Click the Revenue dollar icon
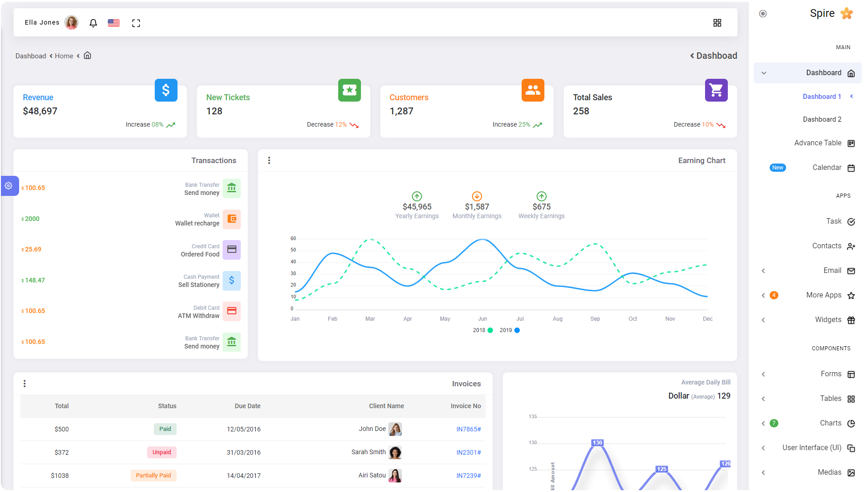 click(166, 90)
